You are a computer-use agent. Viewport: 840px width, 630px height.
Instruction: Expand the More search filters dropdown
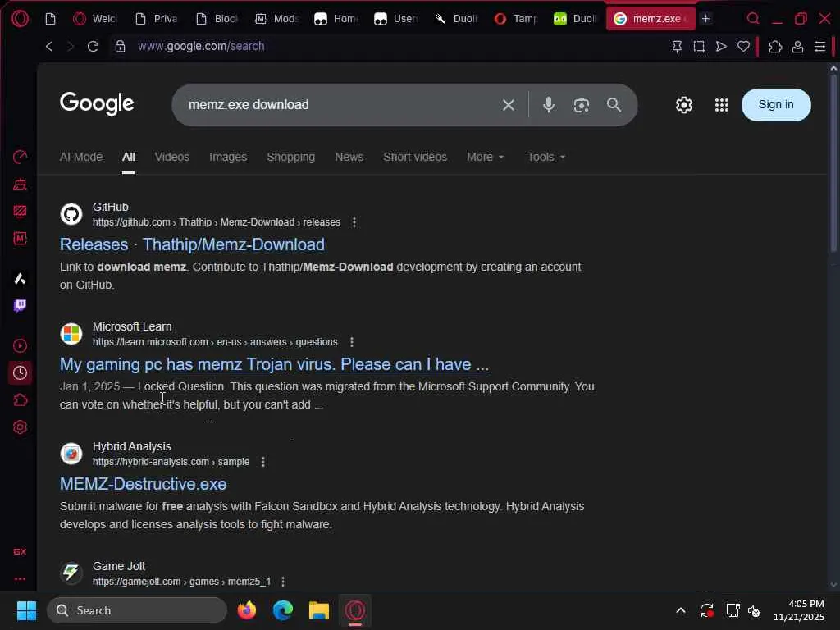[x=486, y=157]
